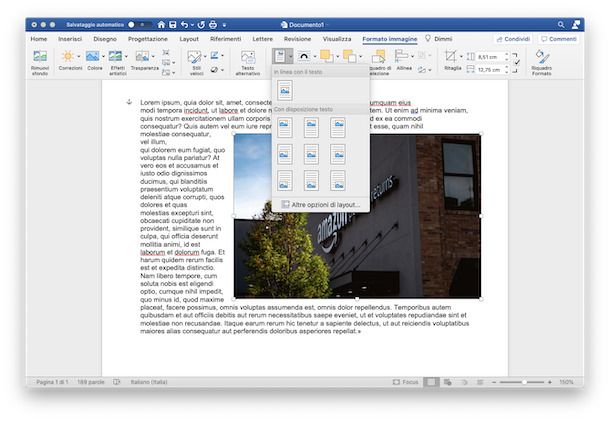The width and height of the screenshot is (610, 421).
Task: Expand the Trasparenza dropdown arrow
Action: 153,56
